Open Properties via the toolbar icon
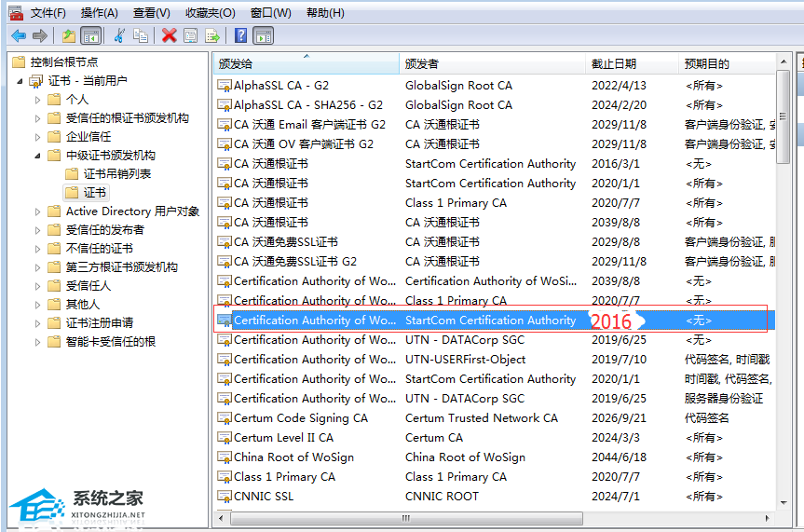 tap(190, 36)
